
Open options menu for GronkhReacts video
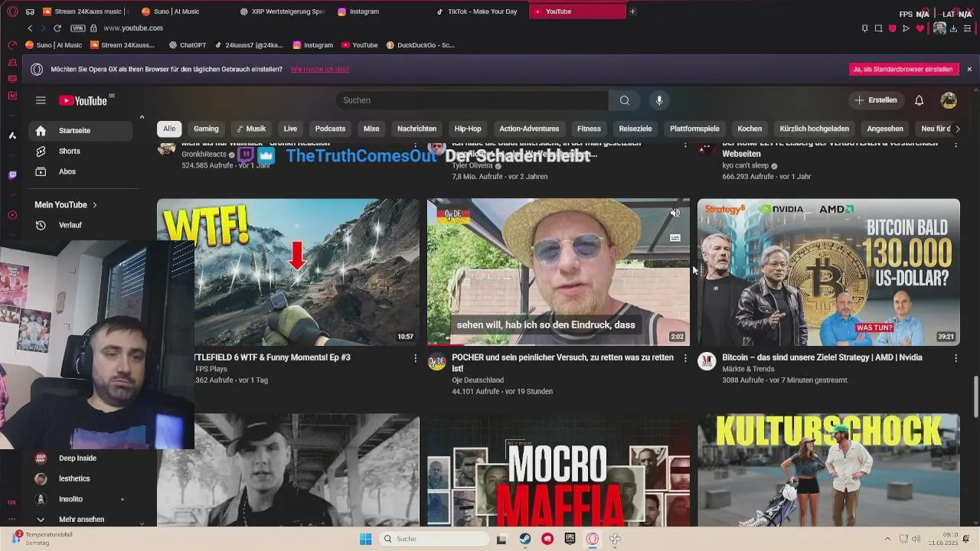pos(416,145)
